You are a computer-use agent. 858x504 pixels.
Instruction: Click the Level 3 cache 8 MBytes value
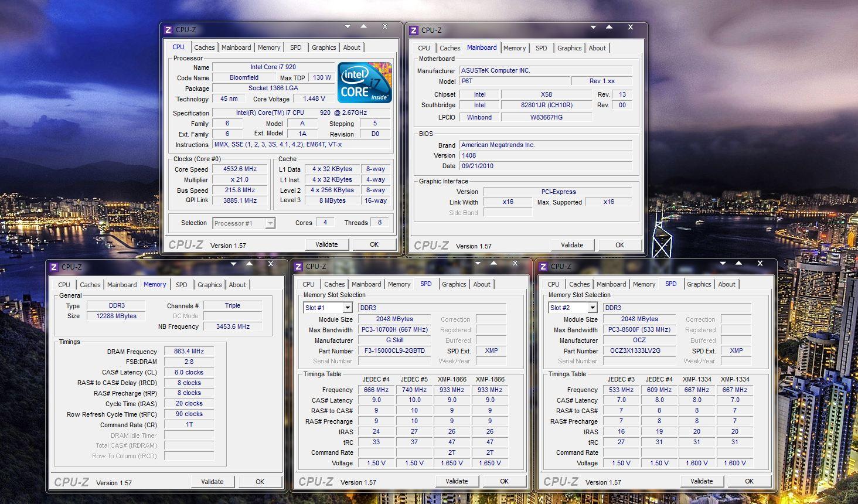332,200
